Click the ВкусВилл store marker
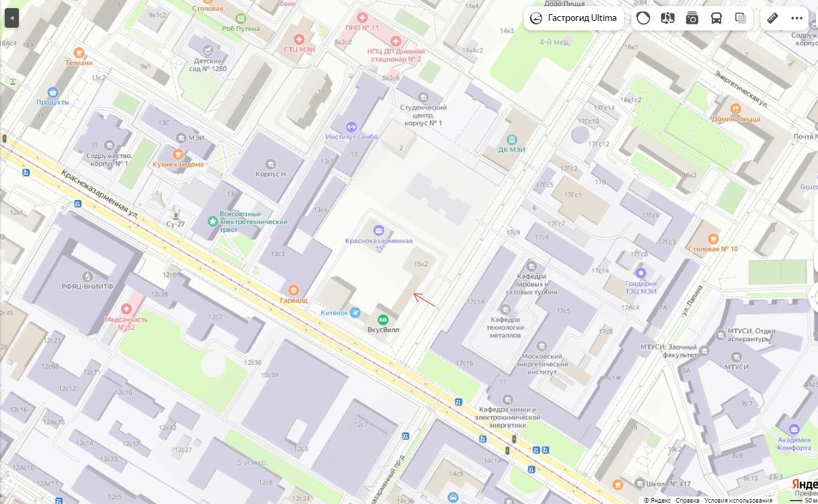This screenshot has width=818, height=504. point(383,320)
